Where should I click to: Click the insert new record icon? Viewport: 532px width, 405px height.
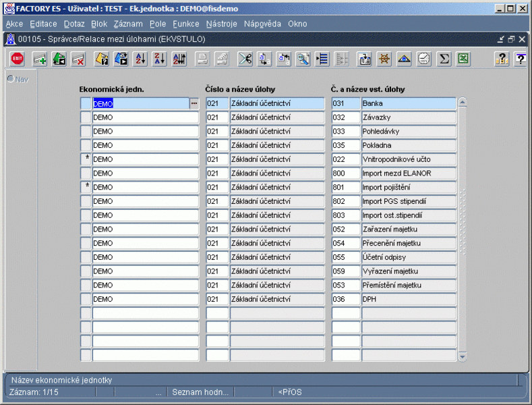point(39,59)
